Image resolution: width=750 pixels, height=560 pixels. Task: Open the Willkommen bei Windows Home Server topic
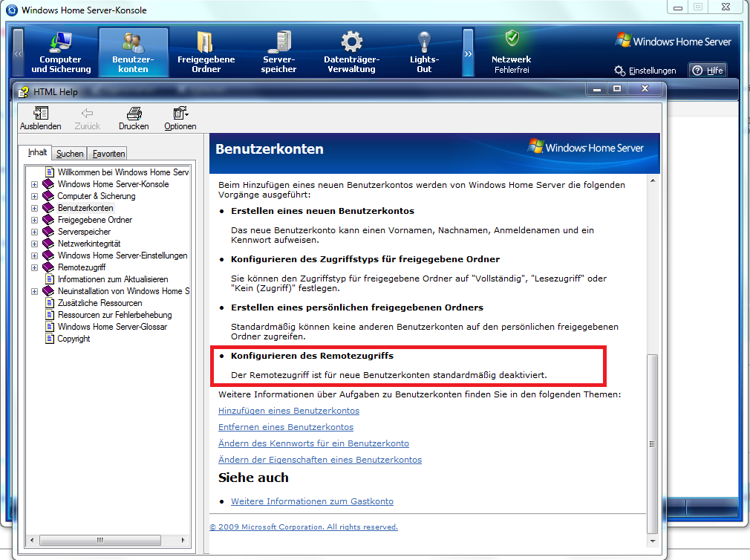[x=123, y=172]
